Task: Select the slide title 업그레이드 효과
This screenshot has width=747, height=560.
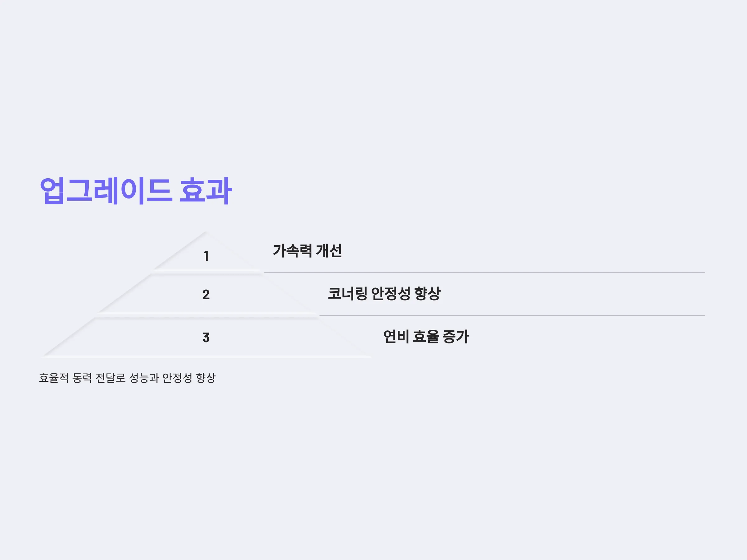Action: tap(136, 191)
